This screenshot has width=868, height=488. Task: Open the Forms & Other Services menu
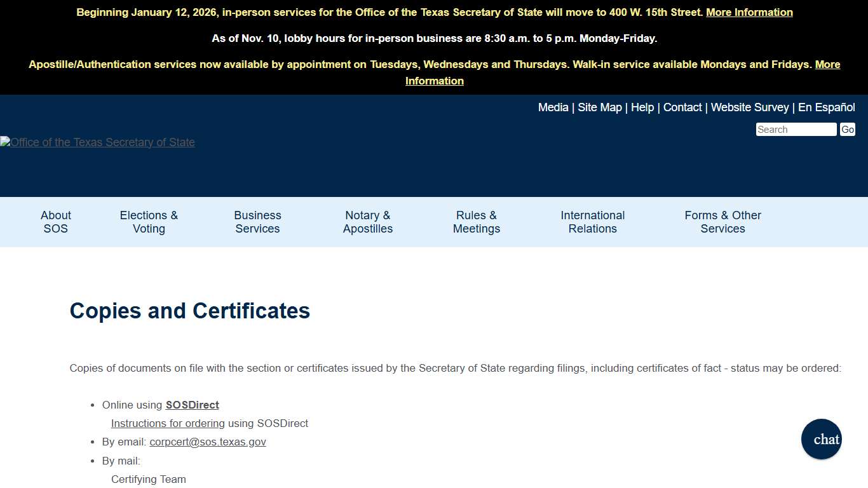722,222
